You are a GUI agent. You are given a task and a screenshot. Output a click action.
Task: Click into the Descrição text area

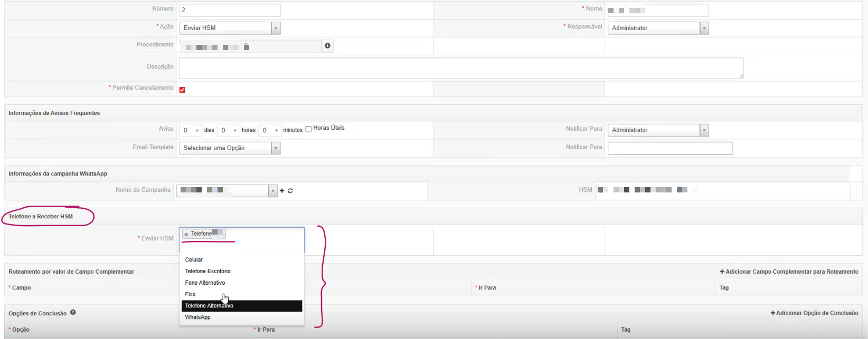click(460, 68)
